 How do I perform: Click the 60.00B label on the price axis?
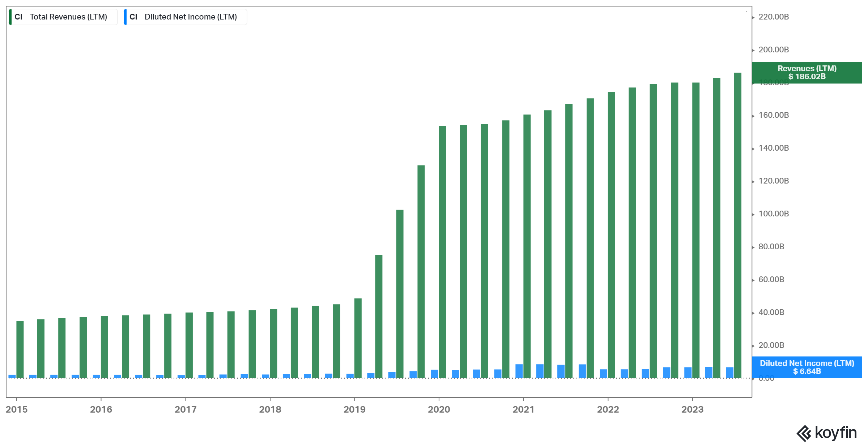click(771, 280)
